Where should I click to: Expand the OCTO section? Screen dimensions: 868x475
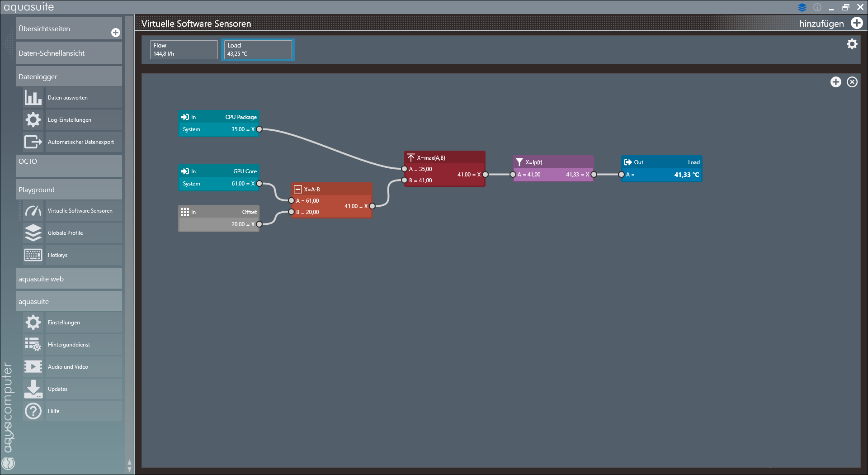coord(69,166)
